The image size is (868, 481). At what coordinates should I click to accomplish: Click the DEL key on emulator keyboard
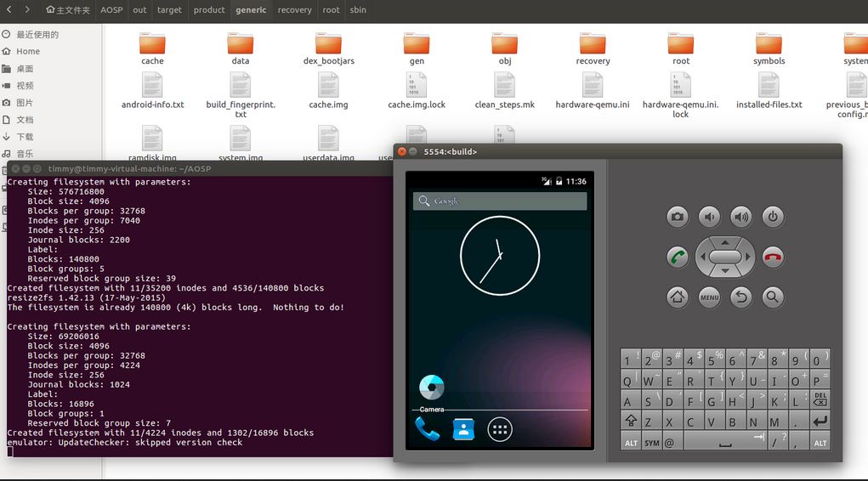[x=820, y=401]
